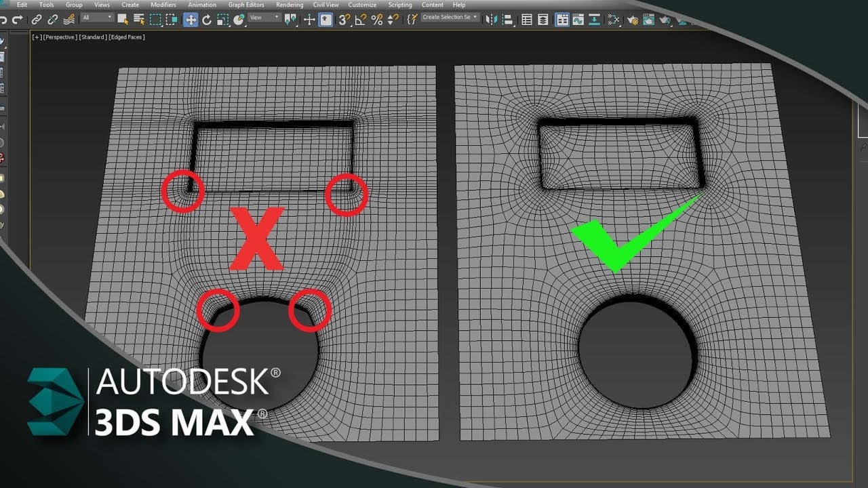This screenshot has width=868, height=488.
Task: Open the Graph Editors menu
Action: click(x=246, y=5)
